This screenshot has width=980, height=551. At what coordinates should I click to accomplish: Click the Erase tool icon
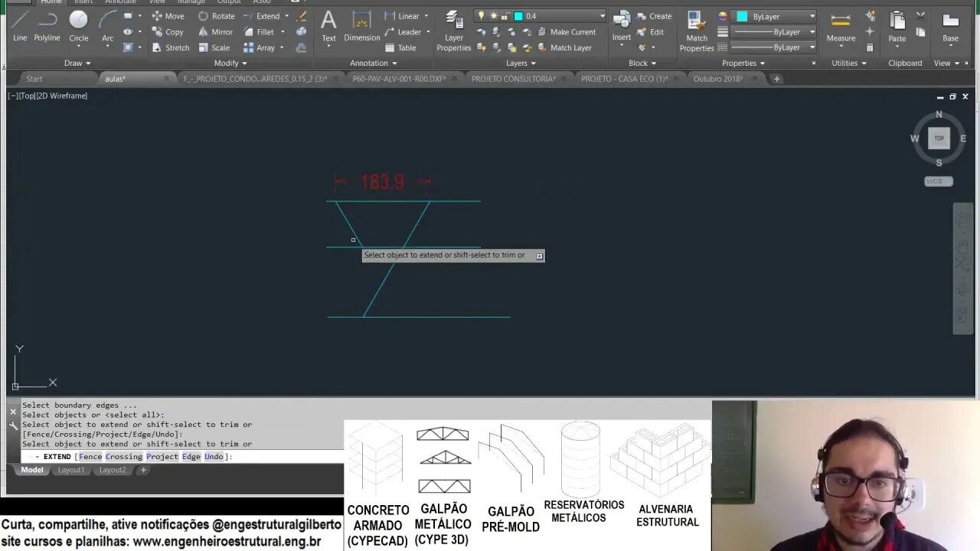click(x=302, y=16)
